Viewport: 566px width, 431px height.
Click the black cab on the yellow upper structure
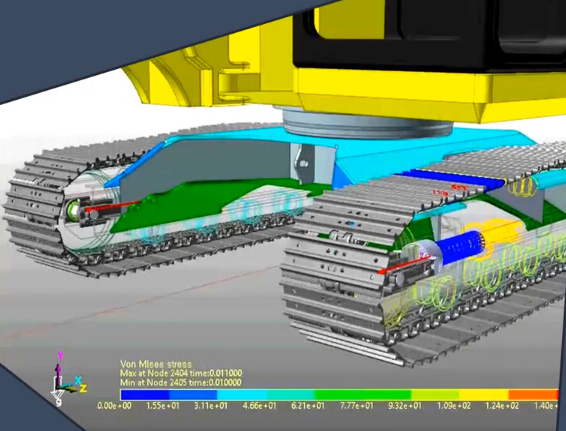coord(430,34)
